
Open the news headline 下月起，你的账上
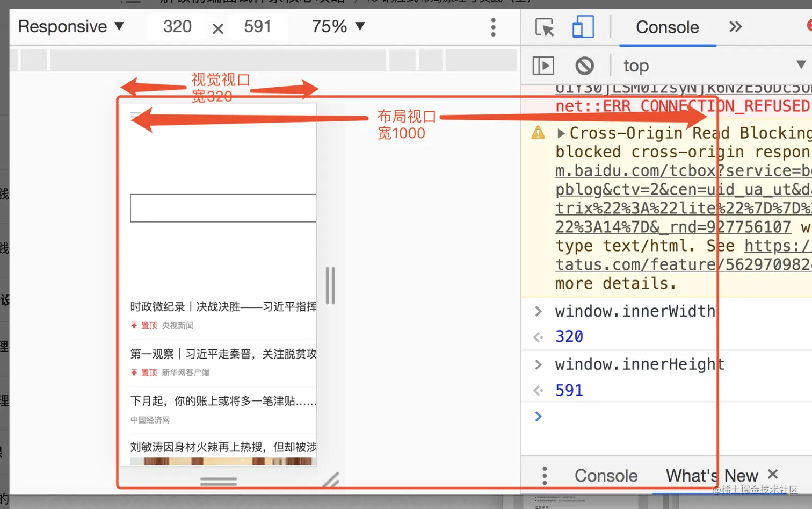pyautogui.click(x=223, y=401)
